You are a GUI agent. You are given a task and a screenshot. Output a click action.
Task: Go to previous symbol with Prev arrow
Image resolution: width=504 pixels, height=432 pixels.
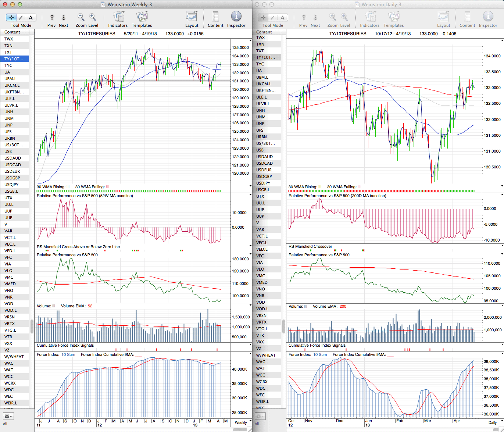pos(52,17)
